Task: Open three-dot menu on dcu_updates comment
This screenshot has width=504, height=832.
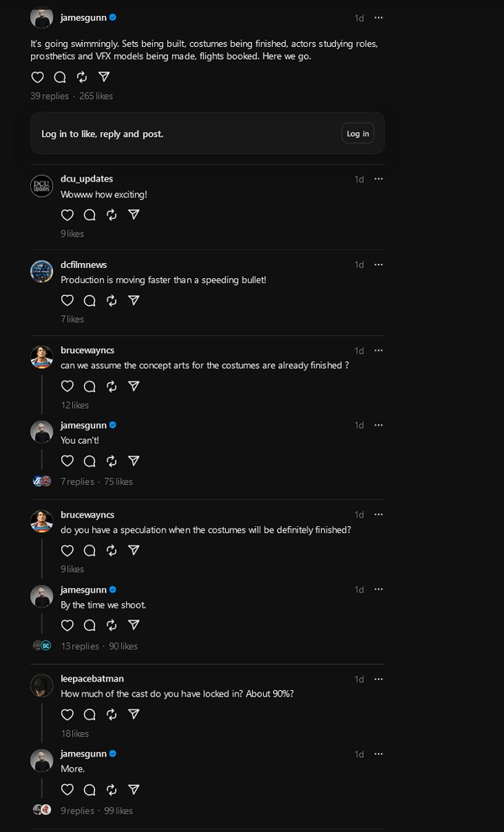Action: tap(379, 179)
